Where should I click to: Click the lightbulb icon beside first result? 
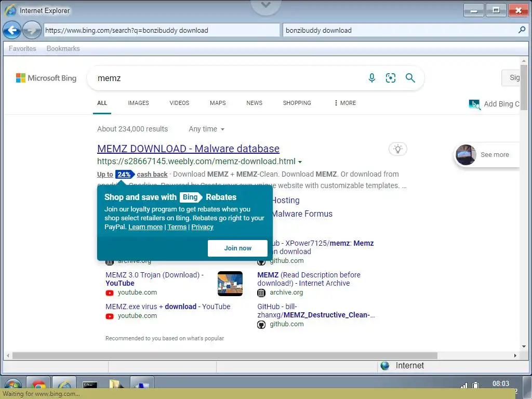(x=397, y=149)
